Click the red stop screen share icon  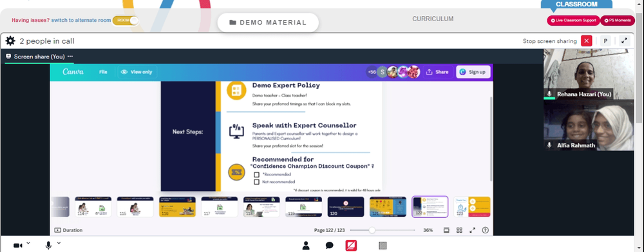tap(351, 246)
